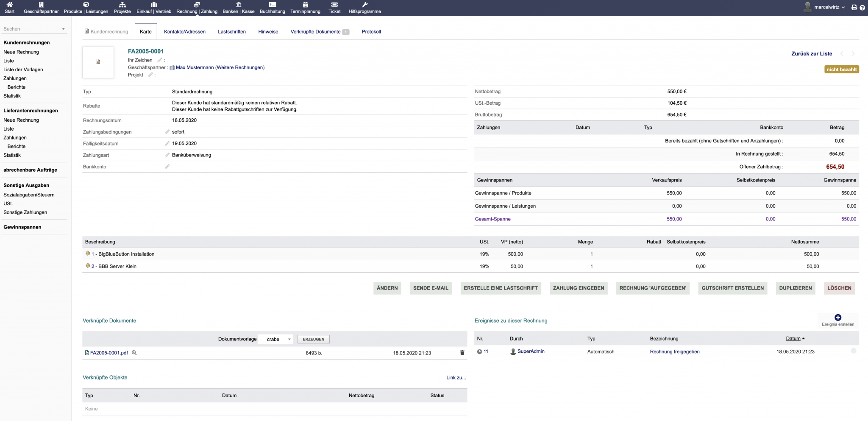Click the Ereignis erstellen plus icon
The width and height of the screenshot is (868, 421).
coord(838,318)
